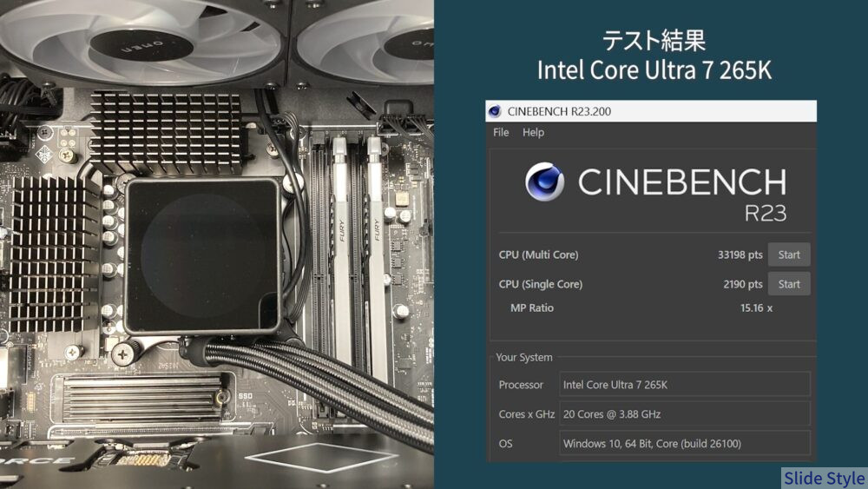
Task: Click the Processor label
Action: click(520, 384)
